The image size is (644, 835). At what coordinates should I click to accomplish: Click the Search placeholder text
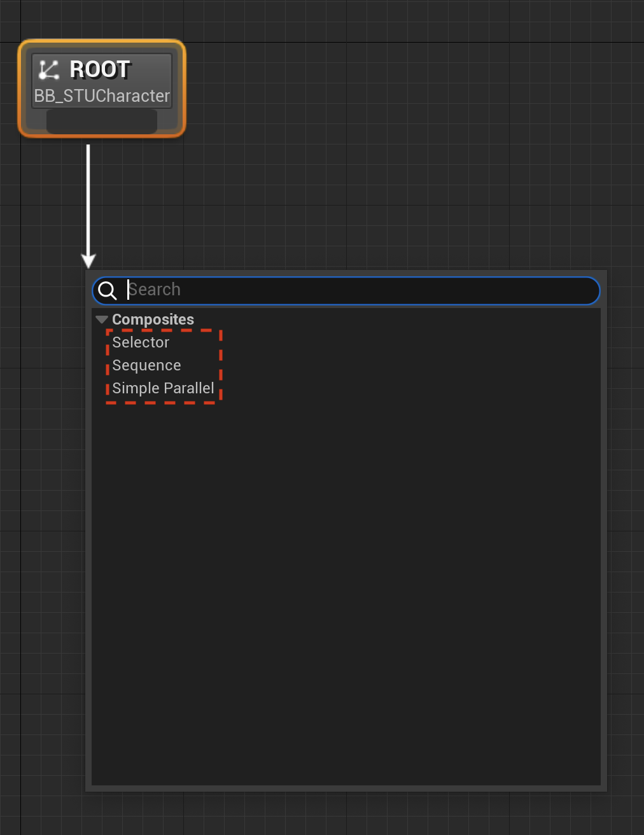pos(154,290)
